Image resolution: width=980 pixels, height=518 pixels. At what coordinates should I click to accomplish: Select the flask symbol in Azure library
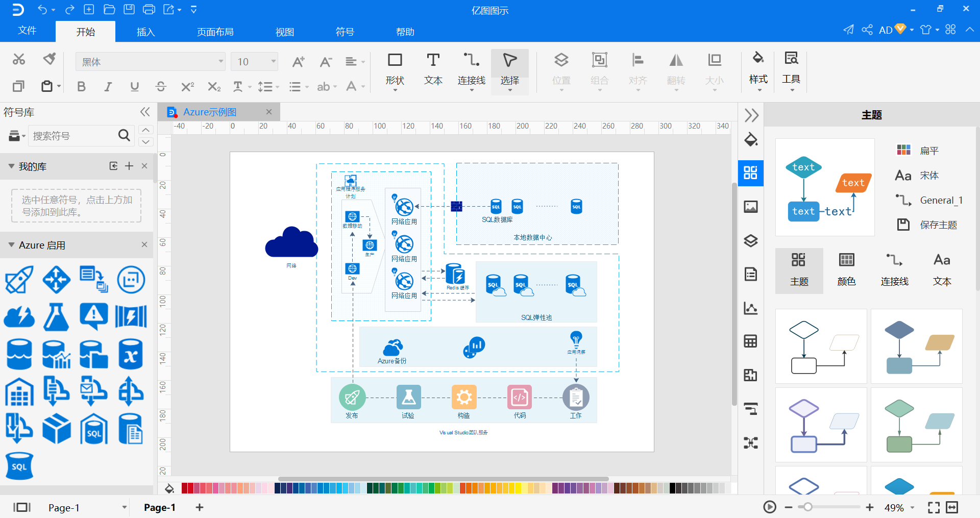pos(56,317)
